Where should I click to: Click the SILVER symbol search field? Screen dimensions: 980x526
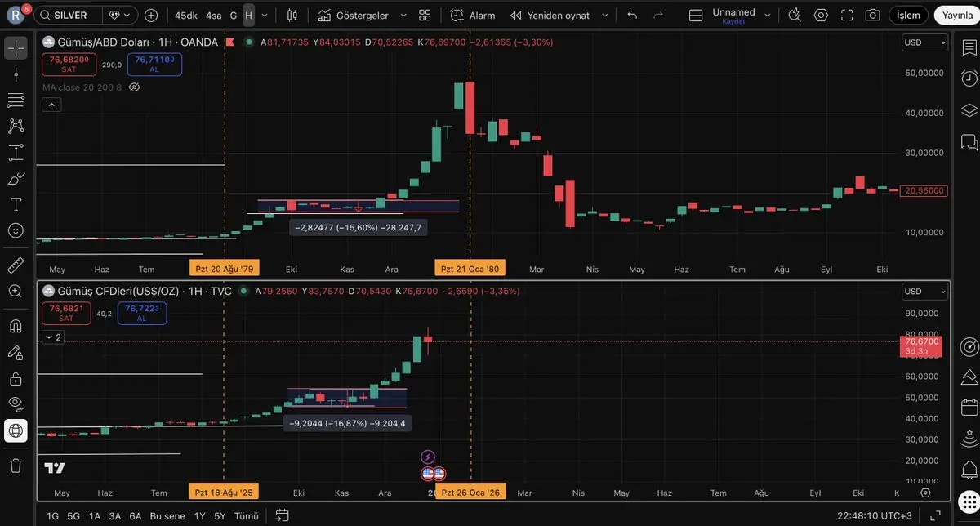(69, 16)
